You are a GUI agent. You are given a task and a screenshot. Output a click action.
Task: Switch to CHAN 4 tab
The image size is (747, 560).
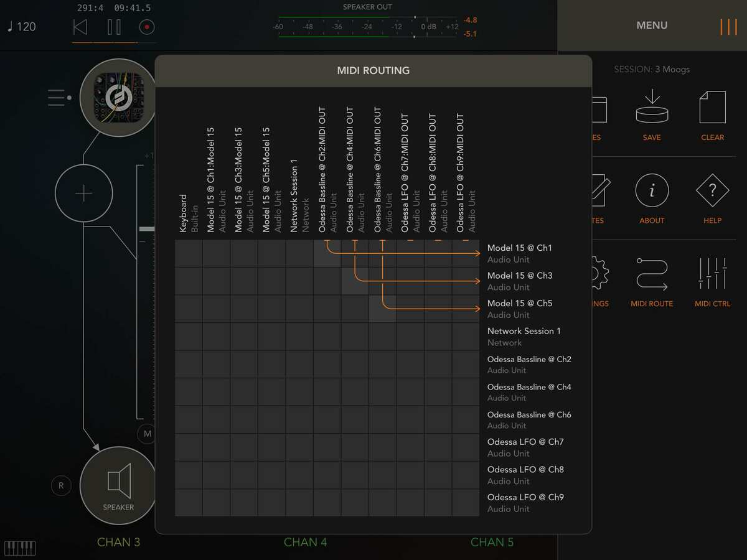pos(305,542)
